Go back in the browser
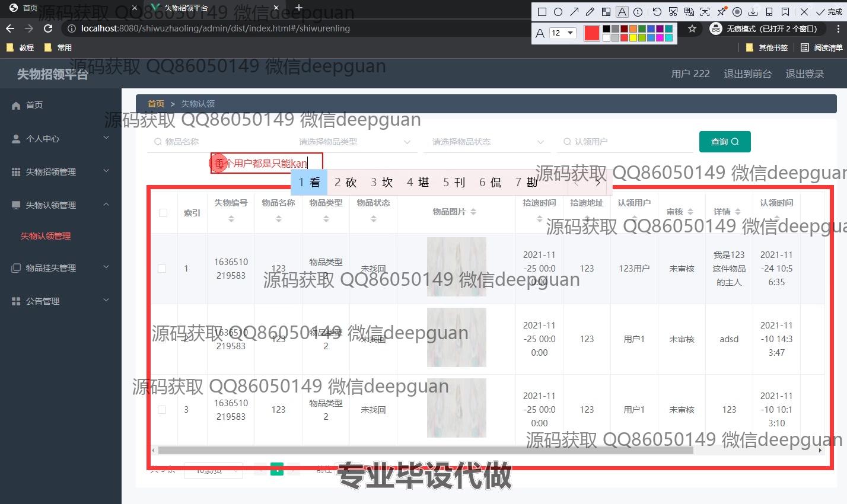Viewport: 847px width, 504px height. tap(10, 28)
